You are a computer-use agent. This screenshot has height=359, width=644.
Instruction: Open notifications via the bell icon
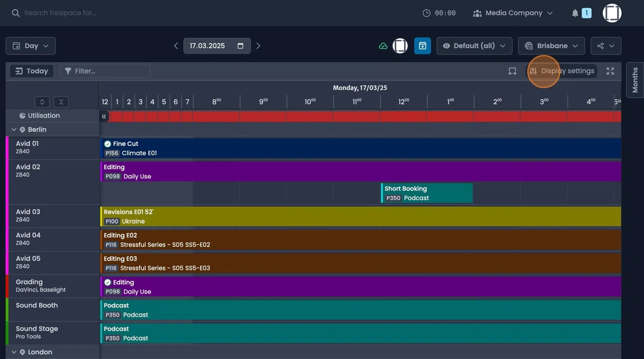coord(575,13)
